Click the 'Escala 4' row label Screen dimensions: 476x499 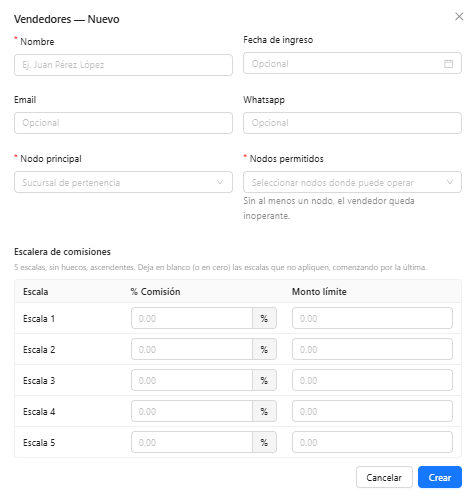coord(39,411)
